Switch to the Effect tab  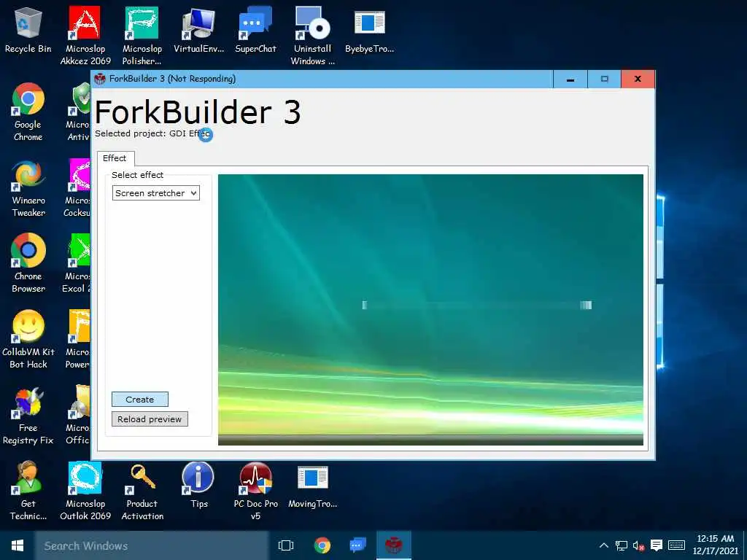(x=115, y=158)
